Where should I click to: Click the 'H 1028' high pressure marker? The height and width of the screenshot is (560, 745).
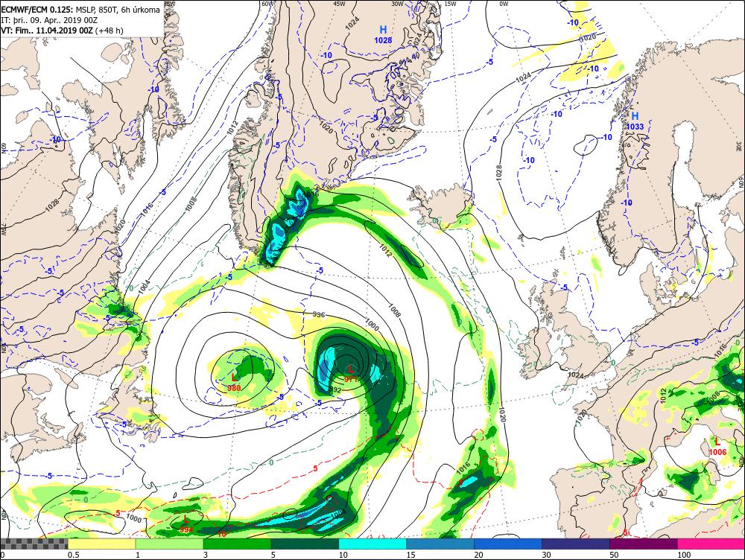383,35
